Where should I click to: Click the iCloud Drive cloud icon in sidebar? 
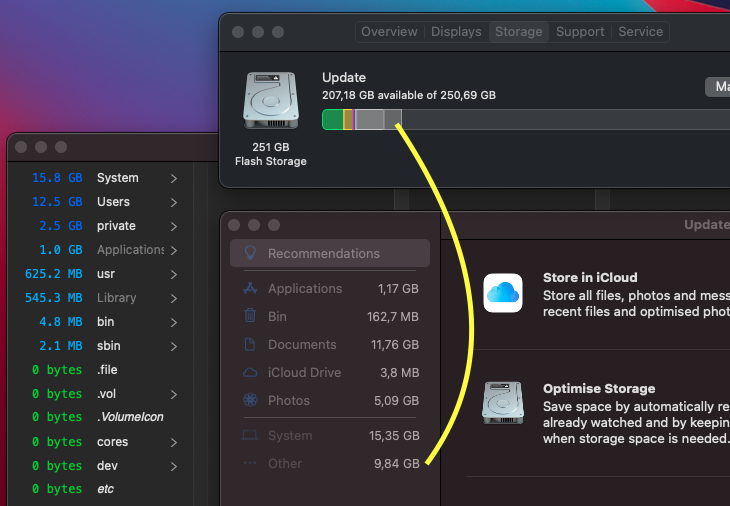[x=250, y=372]
